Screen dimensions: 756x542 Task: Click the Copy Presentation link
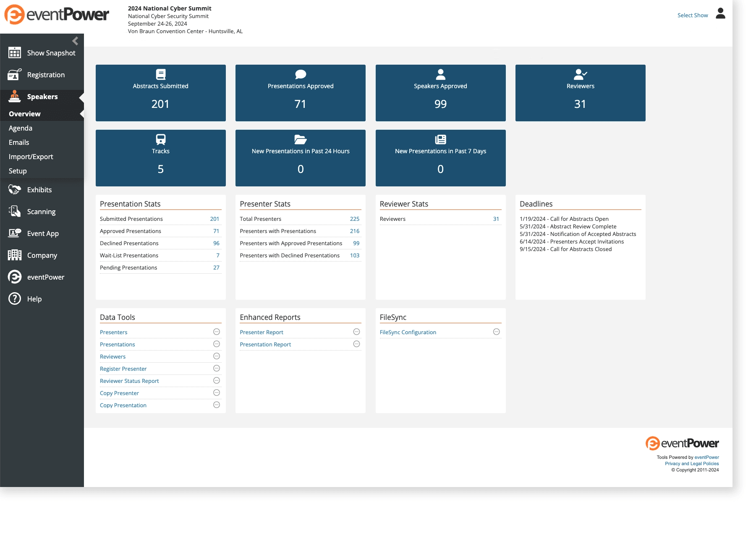pos(123,405)
